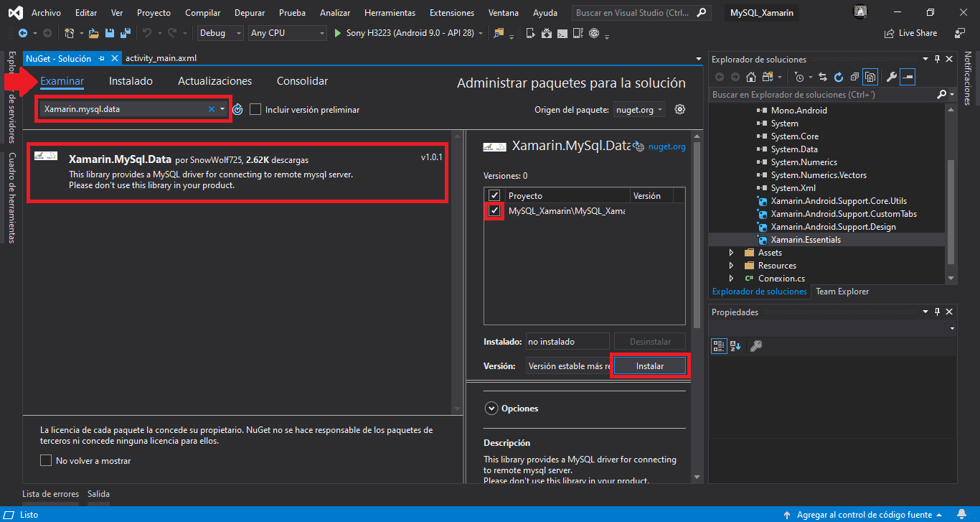Click the NuGet settings gear icon
Viewport: 980px width, 522px height.
click(680, 109)
